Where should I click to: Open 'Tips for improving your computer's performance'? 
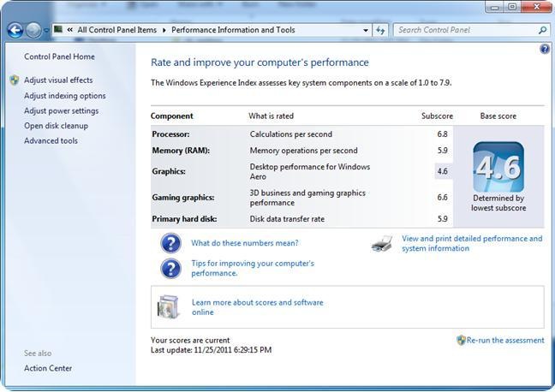(x=253, y=268)
